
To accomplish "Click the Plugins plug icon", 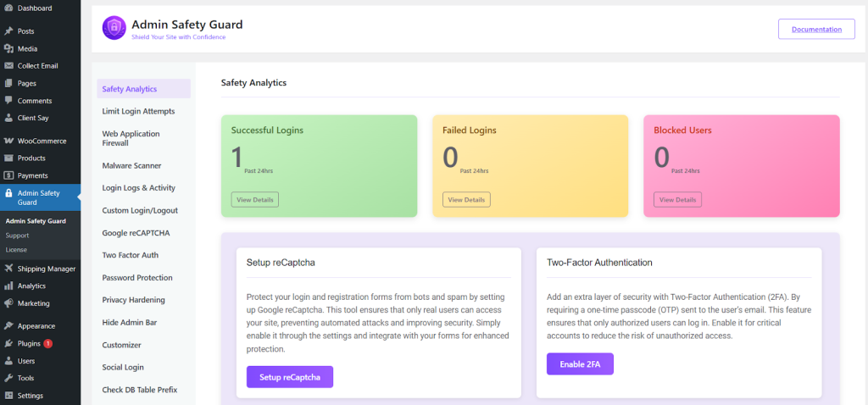I will point(8,344).
